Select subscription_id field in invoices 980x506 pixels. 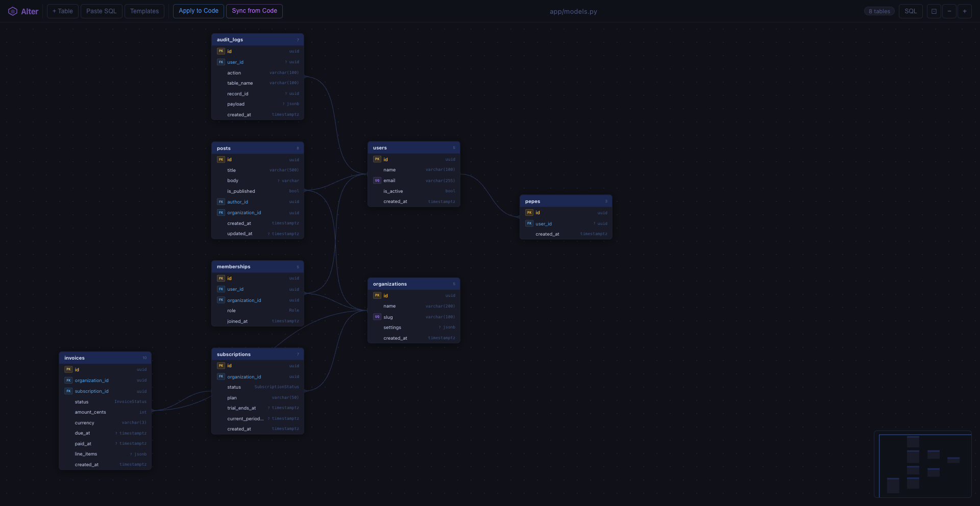105,391
